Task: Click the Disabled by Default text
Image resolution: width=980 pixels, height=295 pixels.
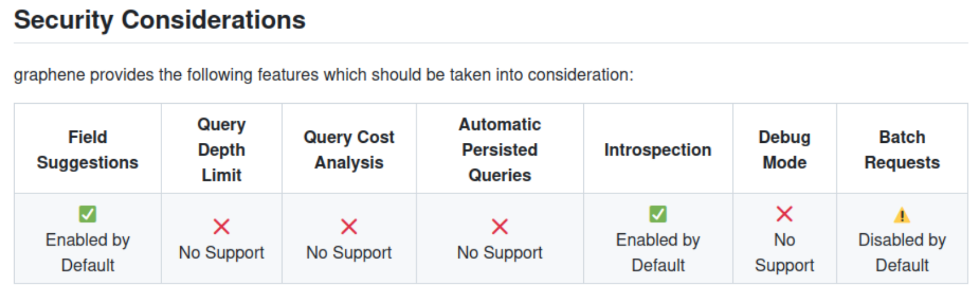Action: click(902, 252)
